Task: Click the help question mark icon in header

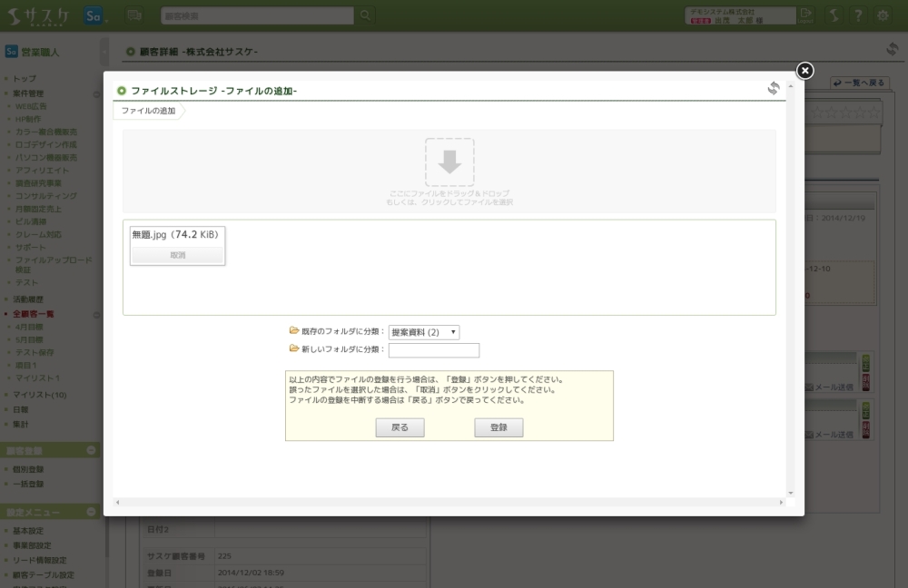Action: tap(858, 15)
